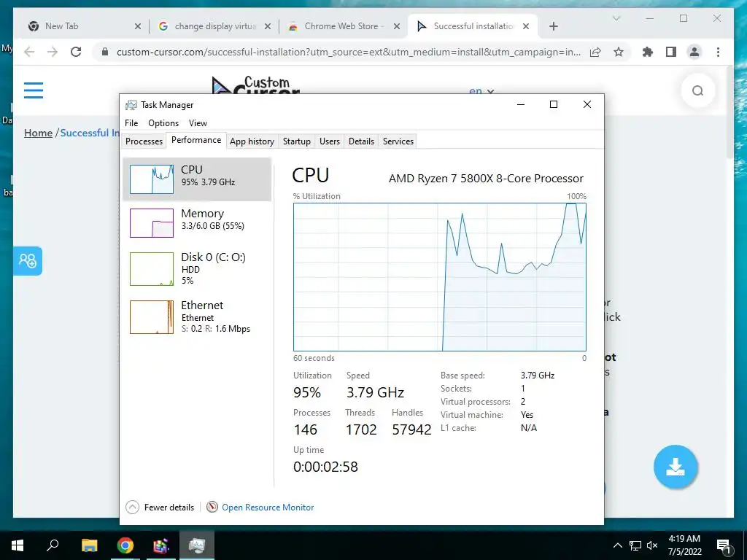Click the site padlock icon in address bar

(105, 52)
